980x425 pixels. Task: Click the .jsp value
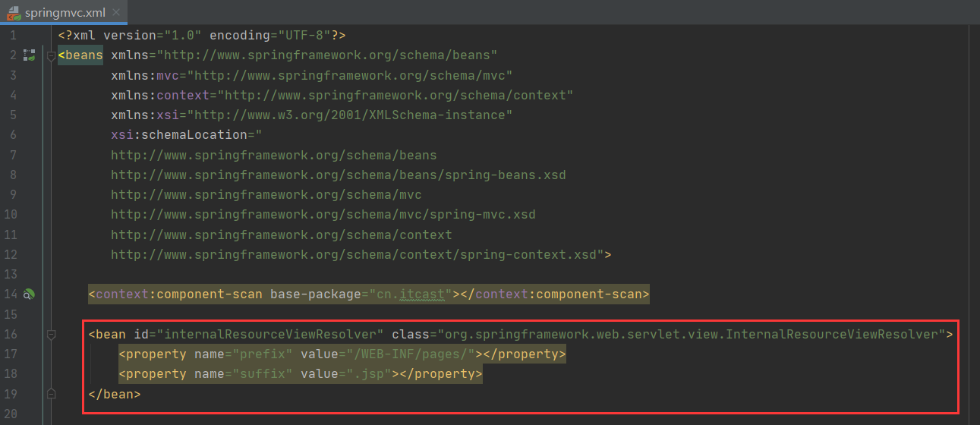point(369,373)
